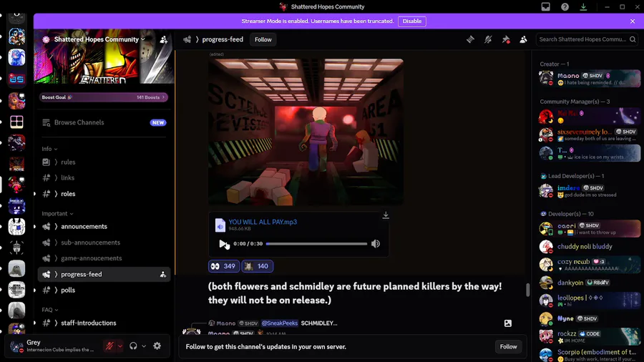Open output device dropdown next to headphones
The height and width of the screenshot is (362, 644).
point(144,346)
